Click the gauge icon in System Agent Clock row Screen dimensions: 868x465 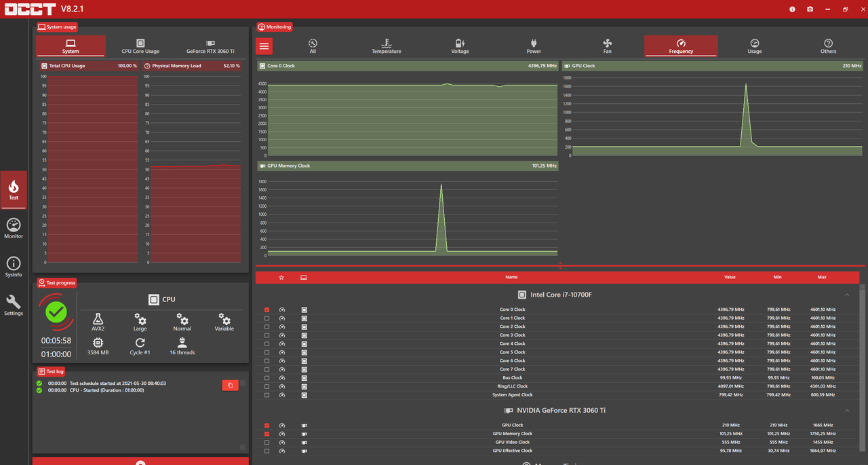tap(282, 395)
